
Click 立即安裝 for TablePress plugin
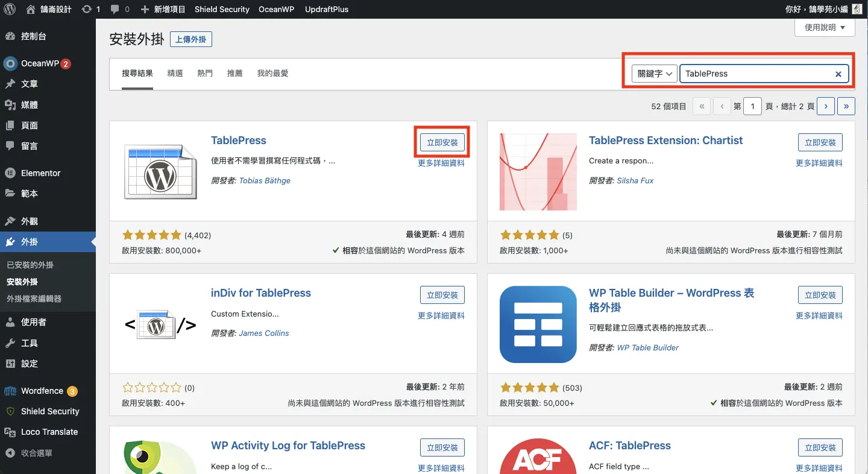(442, 142)
